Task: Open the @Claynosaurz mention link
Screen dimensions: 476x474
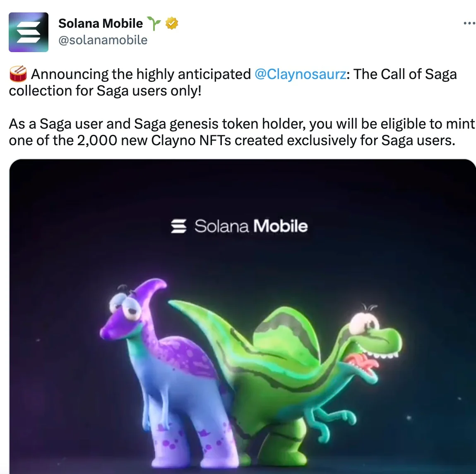Action: (x=300, y=74)
